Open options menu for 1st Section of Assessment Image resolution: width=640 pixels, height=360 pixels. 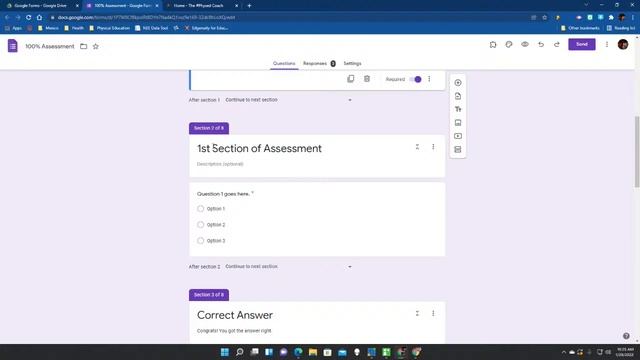point(433,147)
